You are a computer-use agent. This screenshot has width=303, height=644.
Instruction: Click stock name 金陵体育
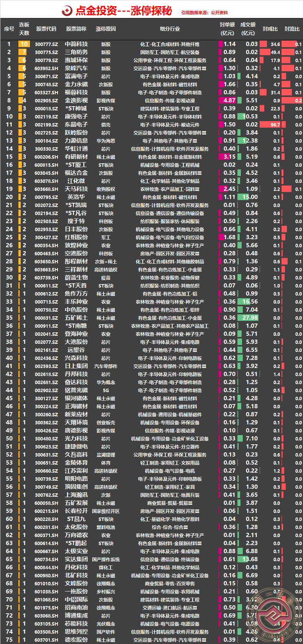[76, 463]
